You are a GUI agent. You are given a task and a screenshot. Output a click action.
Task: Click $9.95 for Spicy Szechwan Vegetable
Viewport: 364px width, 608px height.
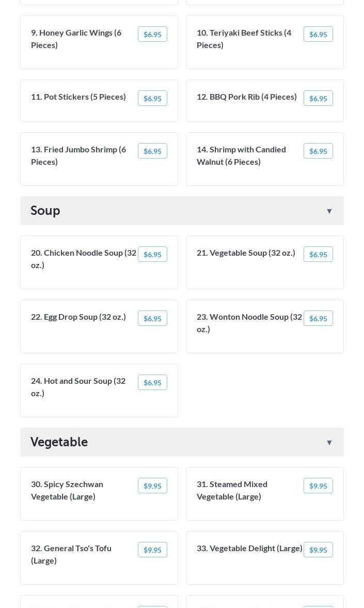(x=152, y=486)
